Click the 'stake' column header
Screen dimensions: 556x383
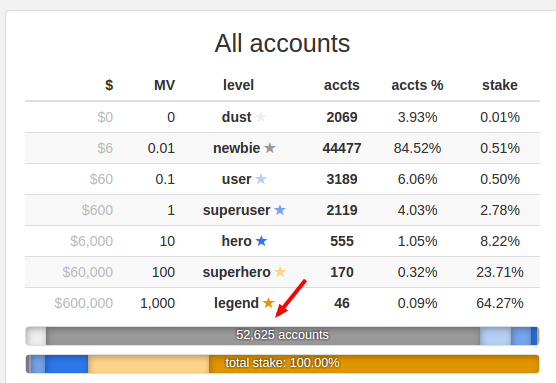[500, 85]
